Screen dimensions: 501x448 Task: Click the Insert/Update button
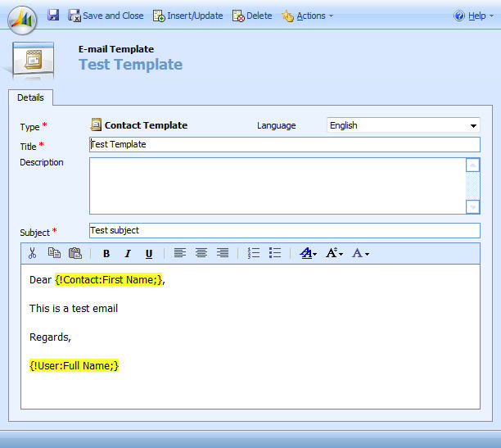click(x=189, y=16)
